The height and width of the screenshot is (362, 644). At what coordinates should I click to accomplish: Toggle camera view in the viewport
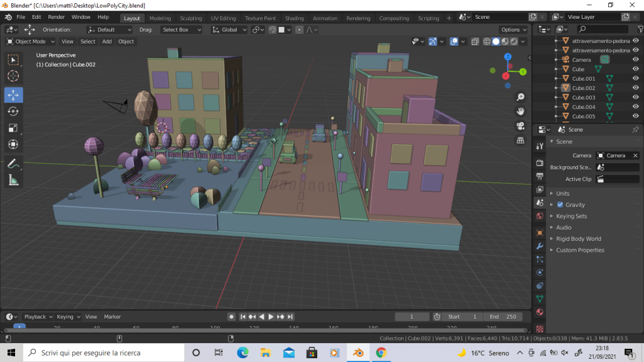pyautogui.click(x=521, y=125)
